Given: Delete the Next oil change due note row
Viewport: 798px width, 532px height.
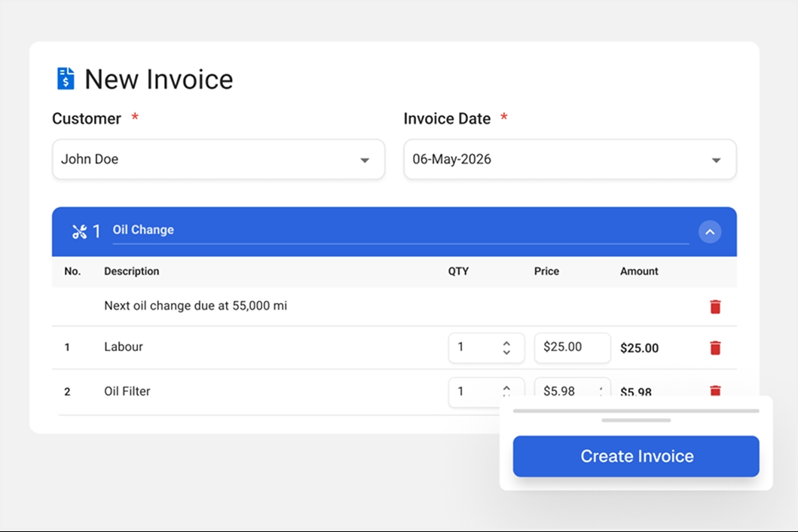Looking at the screenshot, I should point(715,307).
